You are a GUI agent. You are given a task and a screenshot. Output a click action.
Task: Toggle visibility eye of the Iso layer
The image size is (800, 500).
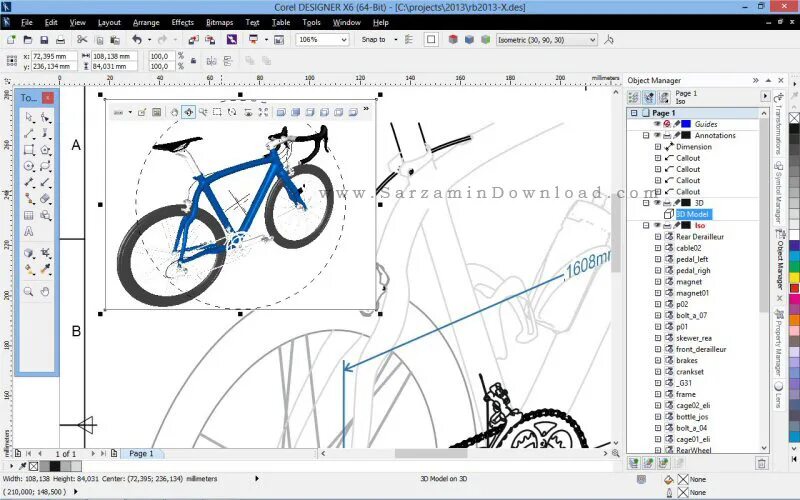(x=657, y=225)
